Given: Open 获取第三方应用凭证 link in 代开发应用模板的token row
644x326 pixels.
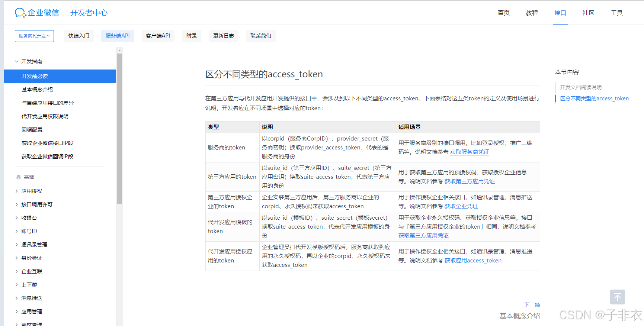Looking at the screenshot, I should click(423, 236).
